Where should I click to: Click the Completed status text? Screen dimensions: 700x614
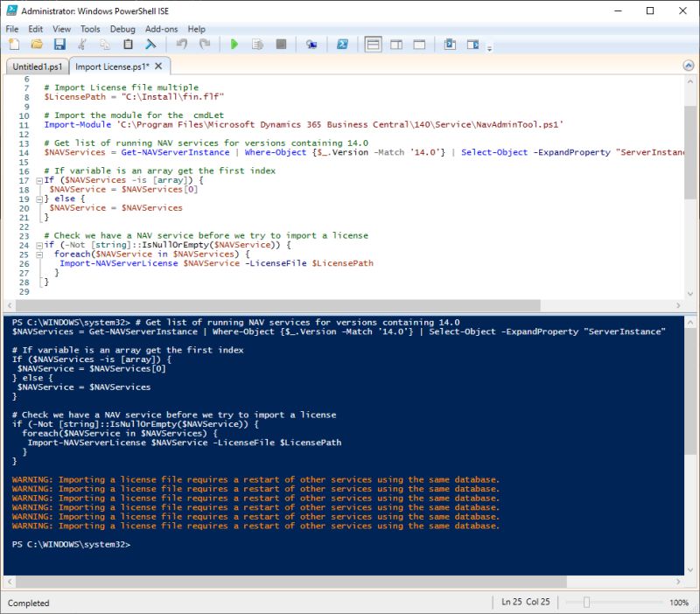tap(28, 603)
